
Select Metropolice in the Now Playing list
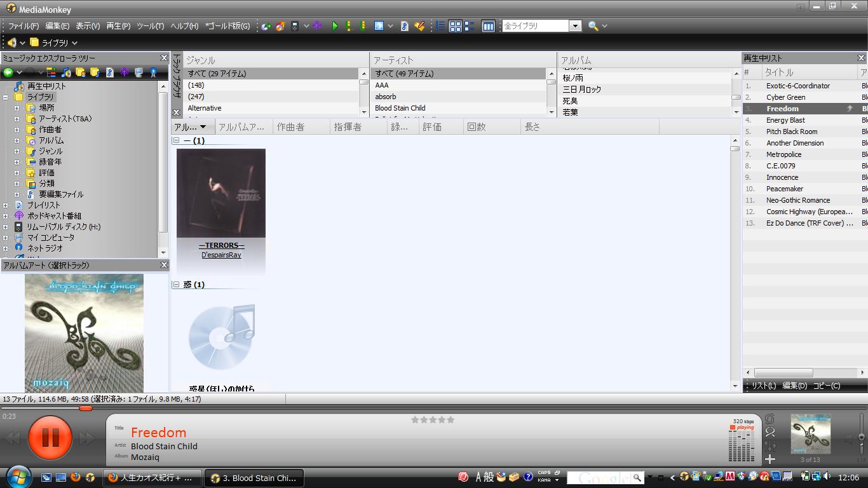click(783, 154)
